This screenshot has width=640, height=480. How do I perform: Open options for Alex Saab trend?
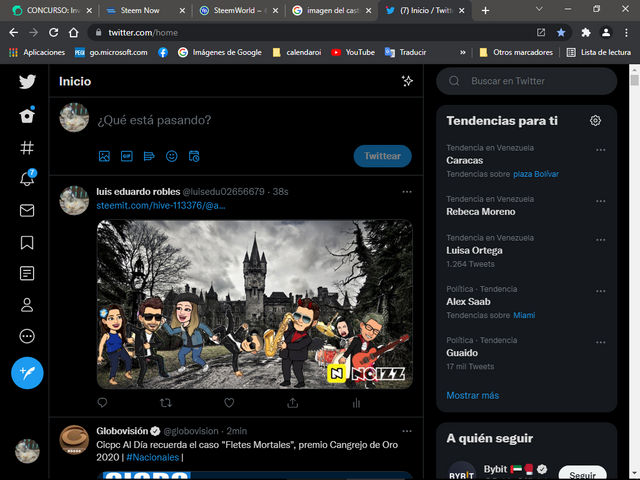click(600, 291)
